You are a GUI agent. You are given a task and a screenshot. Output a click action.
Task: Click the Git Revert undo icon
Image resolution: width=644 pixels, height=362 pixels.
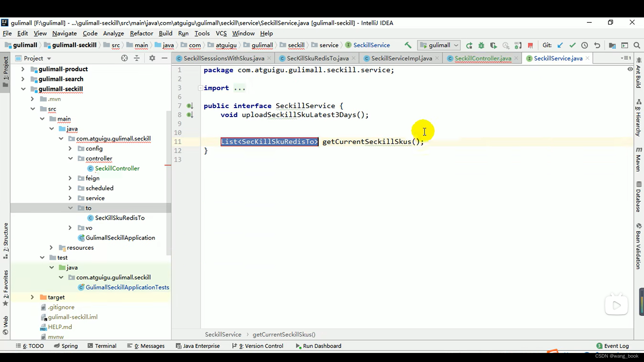(x=597, y=45)
